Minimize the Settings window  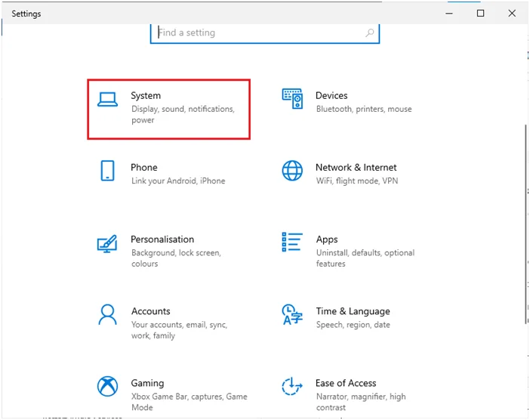tap(449, 14)
